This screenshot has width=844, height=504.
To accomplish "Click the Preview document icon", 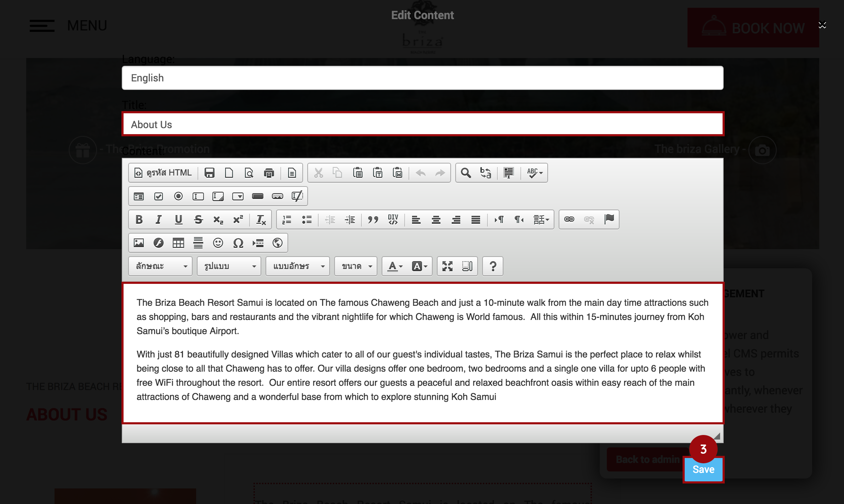I will coord(249,173).
